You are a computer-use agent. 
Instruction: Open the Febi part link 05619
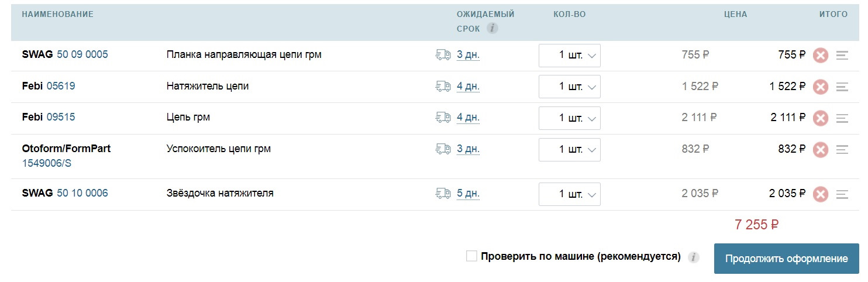click(61, 86)
